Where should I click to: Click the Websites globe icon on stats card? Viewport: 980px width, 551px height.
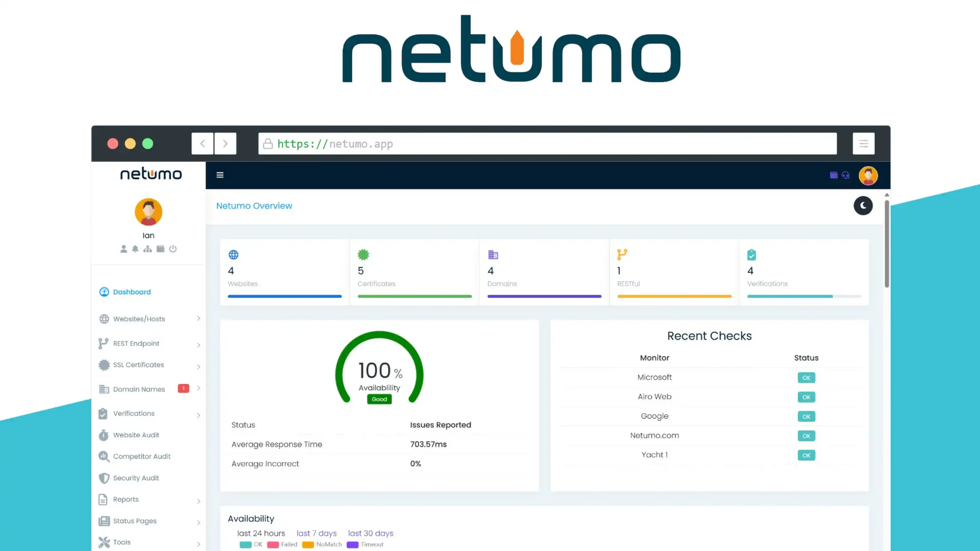tap(233, 254)
